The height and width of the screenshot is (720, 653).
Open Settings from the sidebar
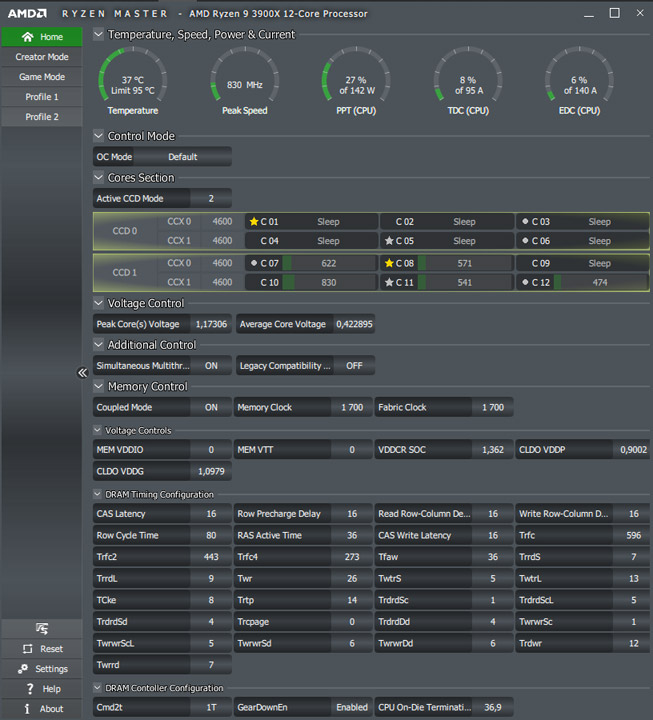(42, 669)
